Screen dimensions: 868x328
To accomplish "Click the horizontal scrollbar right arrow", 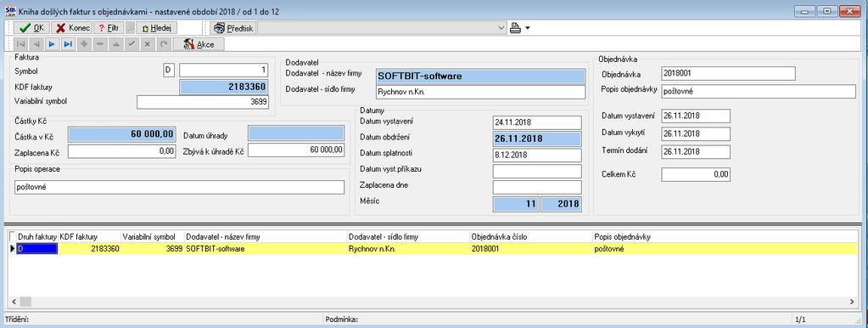I will 852,302.
